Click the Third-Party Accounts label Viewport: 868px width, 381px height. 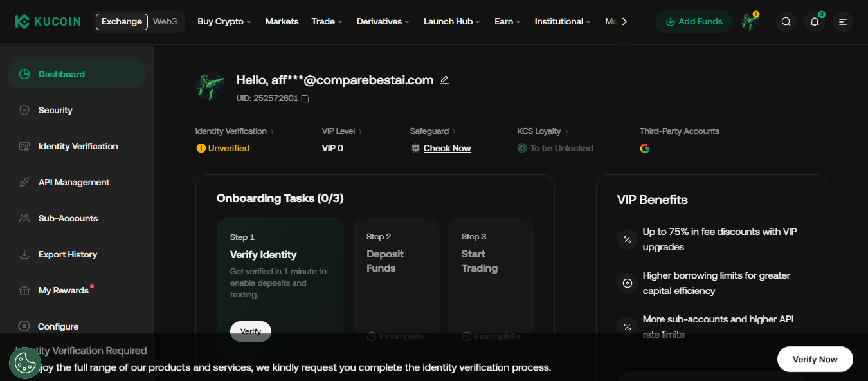click(680, 131)
